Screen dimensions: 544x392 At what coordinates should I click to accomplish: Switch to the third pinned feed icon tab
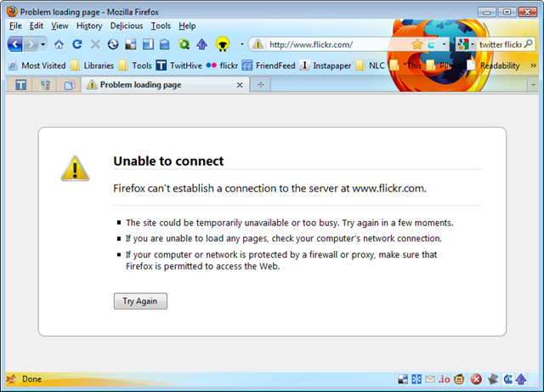70,85
